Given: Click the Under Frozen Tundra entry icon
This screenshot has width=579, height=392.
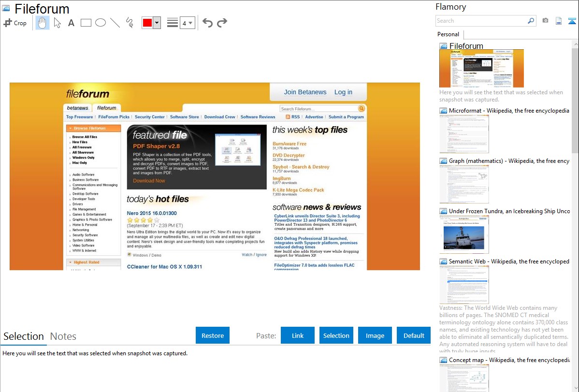Looking at the screenshot, I should coord(443,211).
